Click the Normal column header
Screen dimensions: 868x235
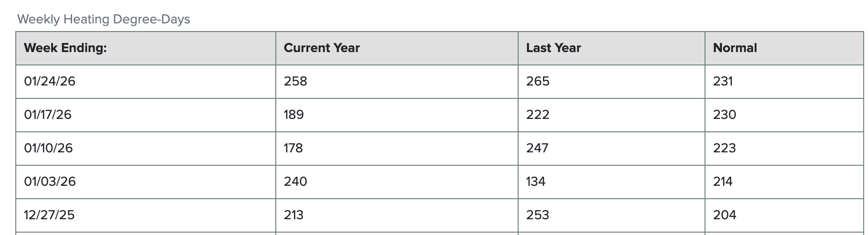[x=735, y=48]
